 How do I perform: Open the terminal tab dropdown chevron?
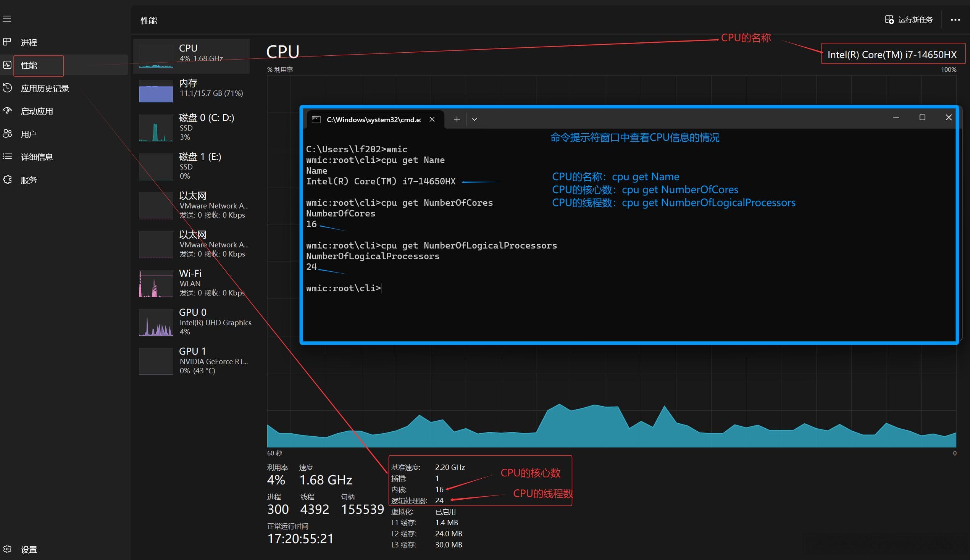pos(474,119)
